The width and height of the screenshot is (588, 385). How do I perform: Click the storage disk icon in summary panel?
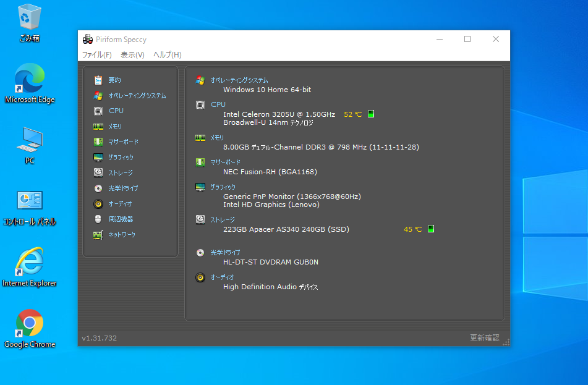click(x=200, y=219)
